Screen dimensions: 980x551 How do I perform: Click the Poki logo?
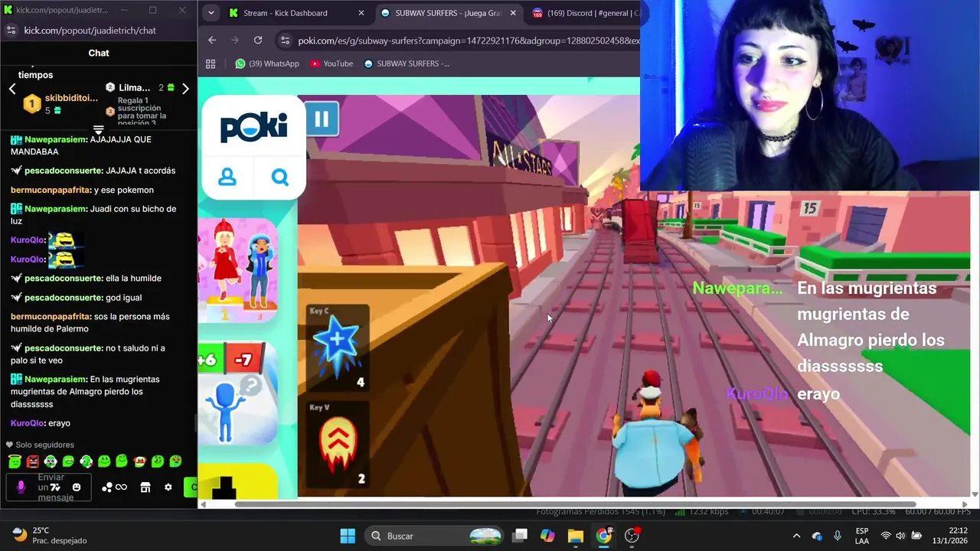(253, 127)
